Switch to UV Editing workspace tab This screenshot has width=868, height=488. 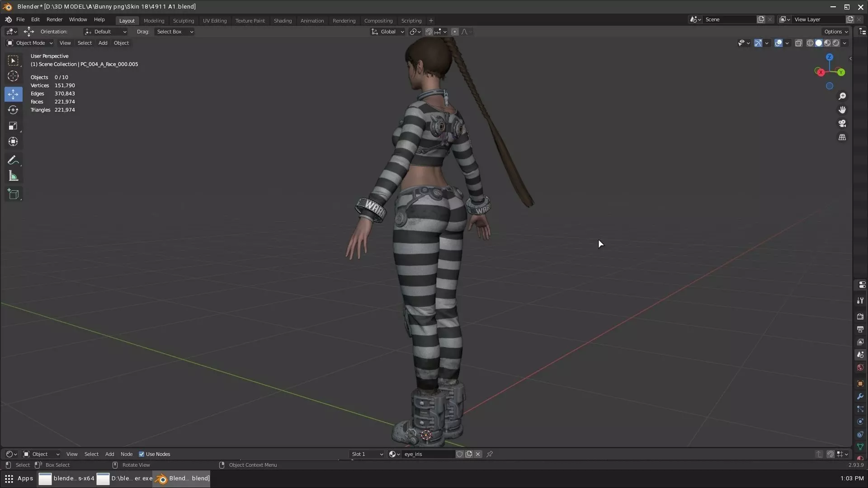[x=215, y=21]
